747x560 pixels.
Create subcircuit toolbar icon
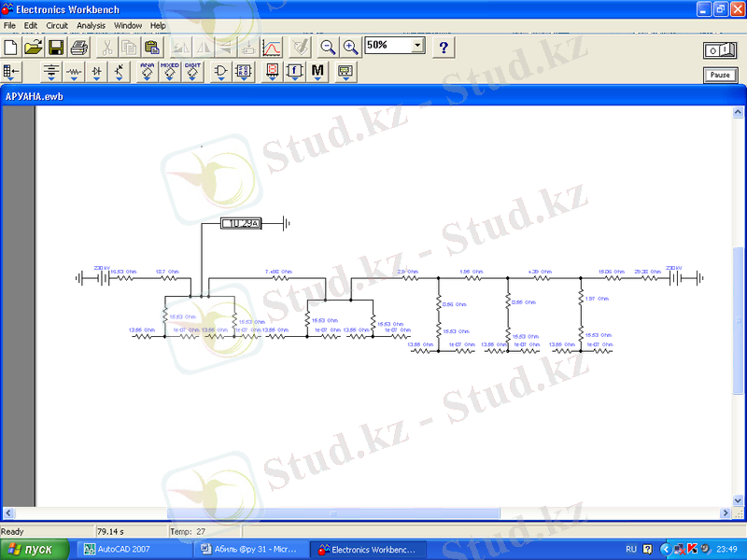[248, 48]
